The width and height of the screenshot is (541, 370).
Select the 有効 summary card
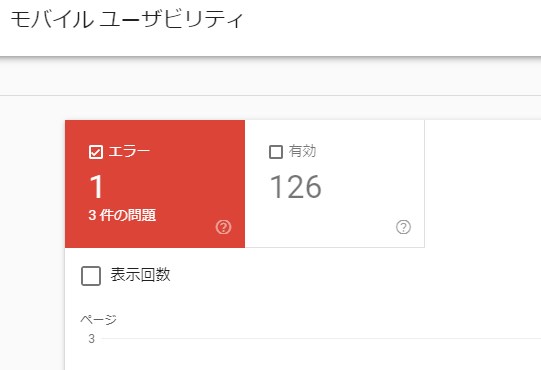[x=335, y=184]
